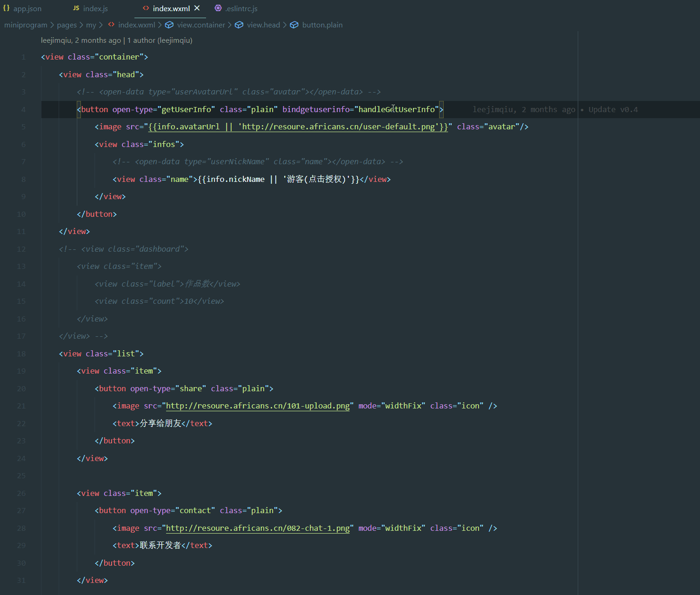Click the JSON braces icon of app.json

pos(7,8)
